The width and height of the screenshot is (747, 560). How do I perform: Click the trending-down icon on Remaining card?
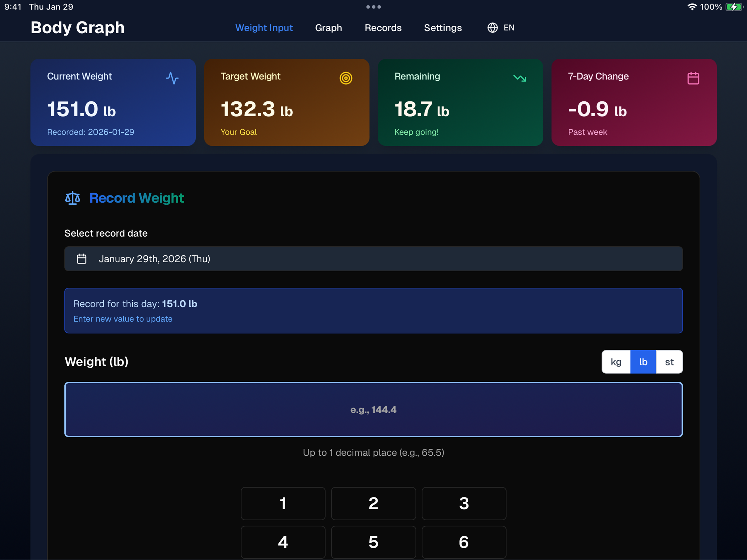coord(520,78)
